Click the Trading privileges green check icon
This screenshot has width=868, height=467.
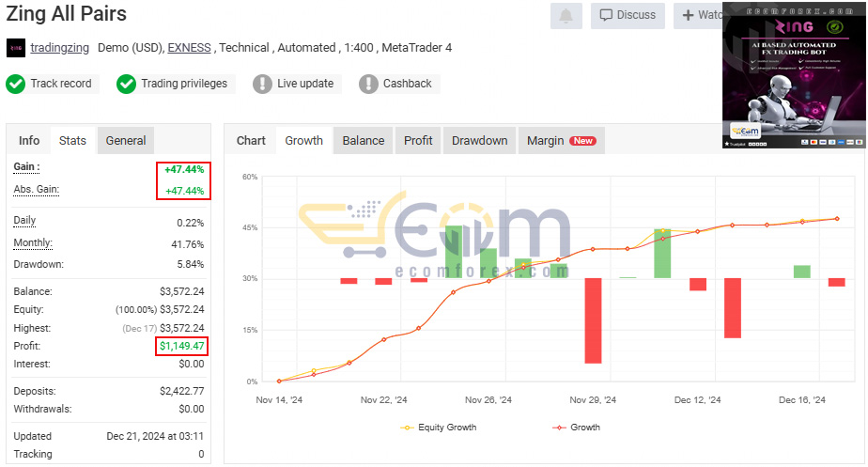coord(126,85)
